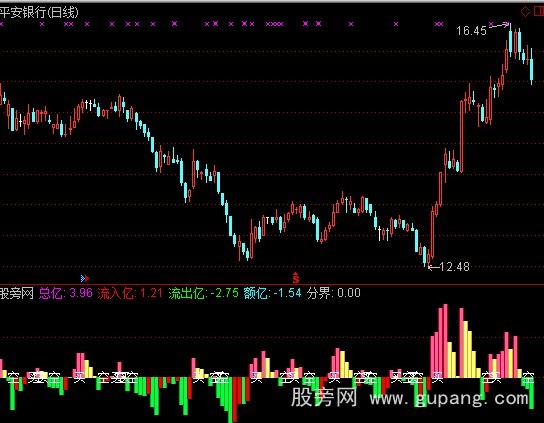The image size is (544, 423).
Task: Select the 流出亿: -2.75 indicator value
Action: 204,293
